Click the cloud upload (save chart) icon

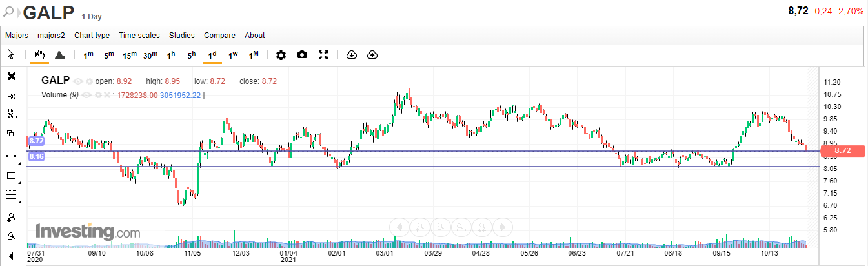[372, 56]
